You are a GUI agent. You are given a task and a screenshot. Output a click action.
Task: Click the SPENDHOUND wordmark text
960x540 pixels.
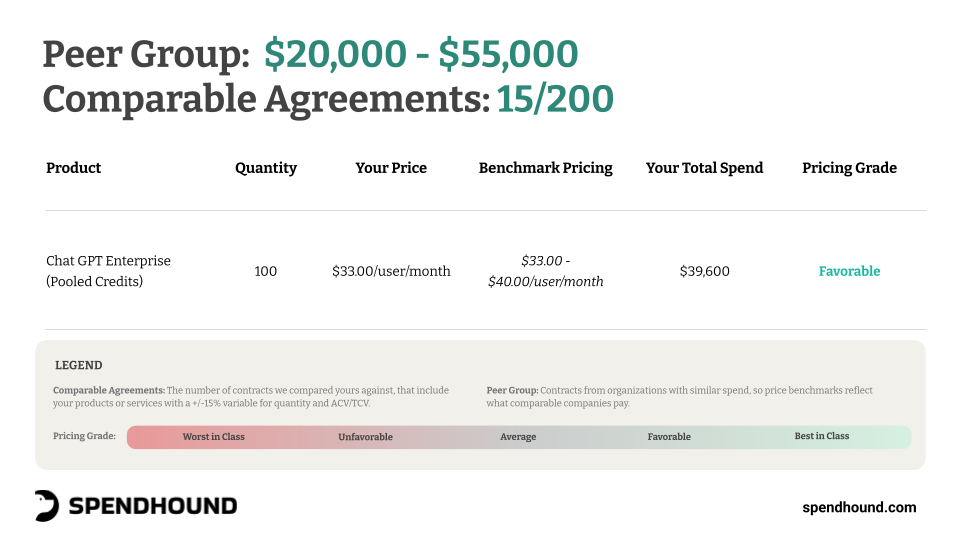(x=152, y=506)
